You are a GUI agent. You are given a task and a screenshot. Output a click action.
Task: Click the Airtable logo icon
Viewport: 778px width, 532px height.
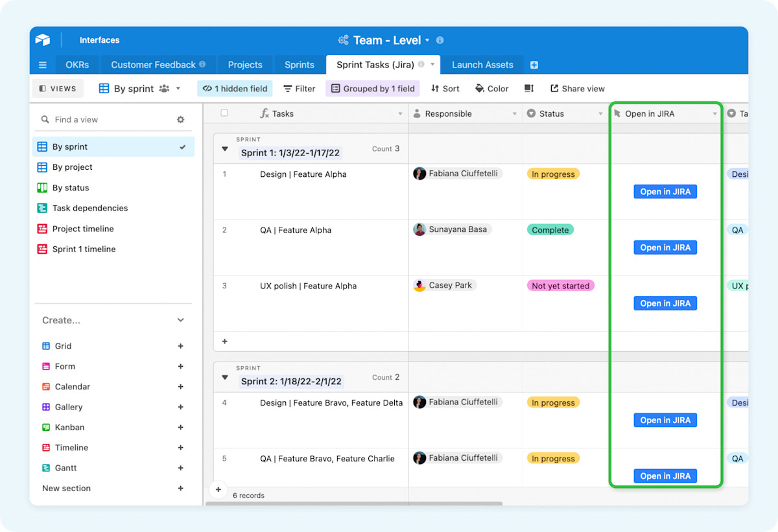pyautogui.click(x=43, y=40)
